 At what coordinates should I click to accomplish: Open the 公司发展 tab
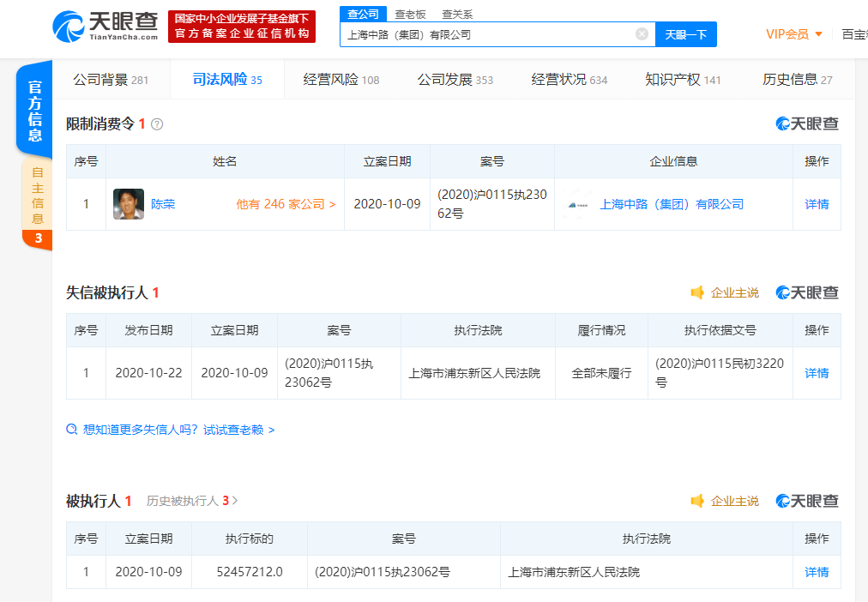(x=455, y=80)
